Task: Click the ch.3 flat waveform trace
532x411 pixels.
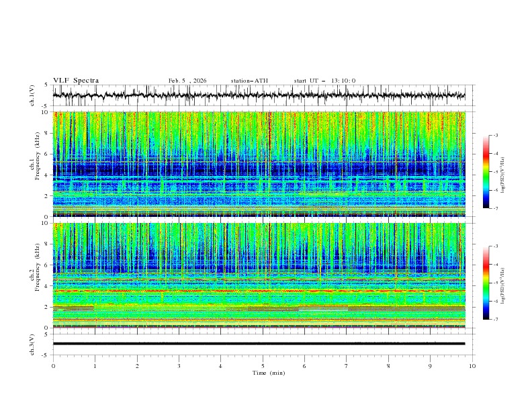Action: (x=259, y=344)
